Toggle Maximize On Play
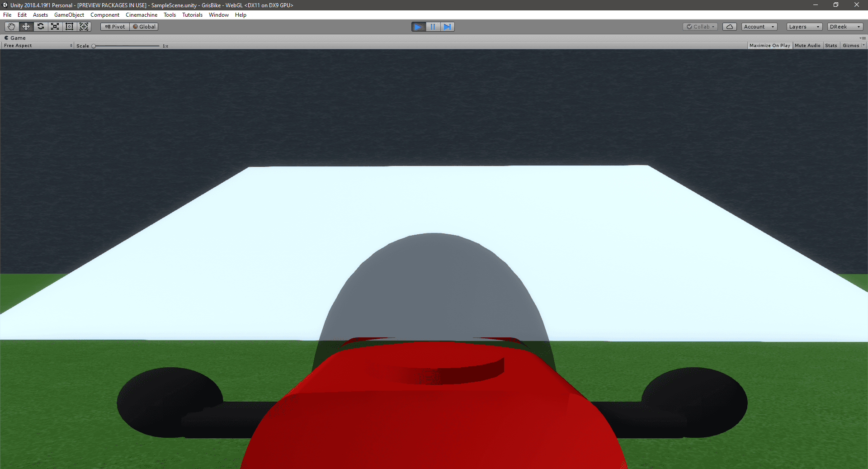This screenshot has width=868, height=469. [769, 45]
